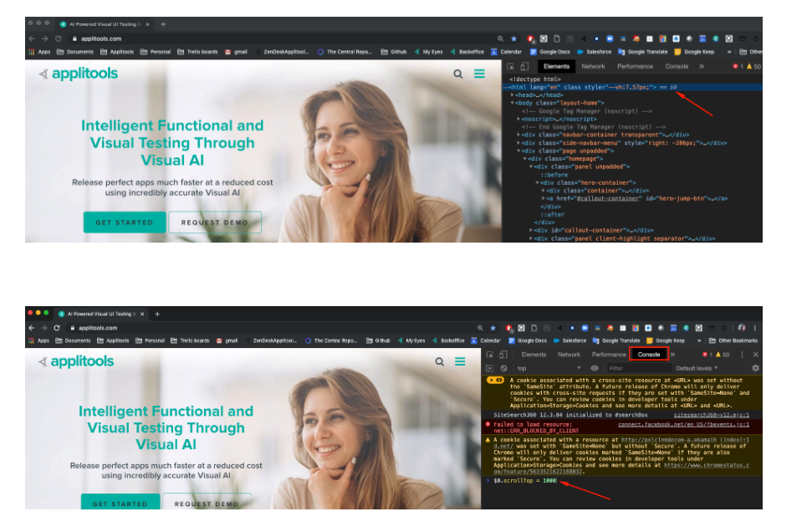Close the DevTools panel
Screen dimensions: 807x532
tap(755, 355)
